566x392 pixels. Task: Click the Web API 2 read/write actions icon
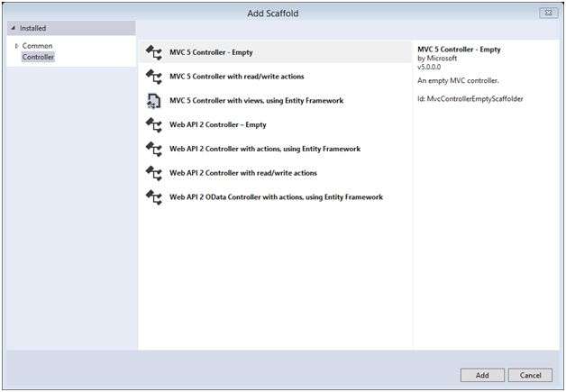point(153,173)
